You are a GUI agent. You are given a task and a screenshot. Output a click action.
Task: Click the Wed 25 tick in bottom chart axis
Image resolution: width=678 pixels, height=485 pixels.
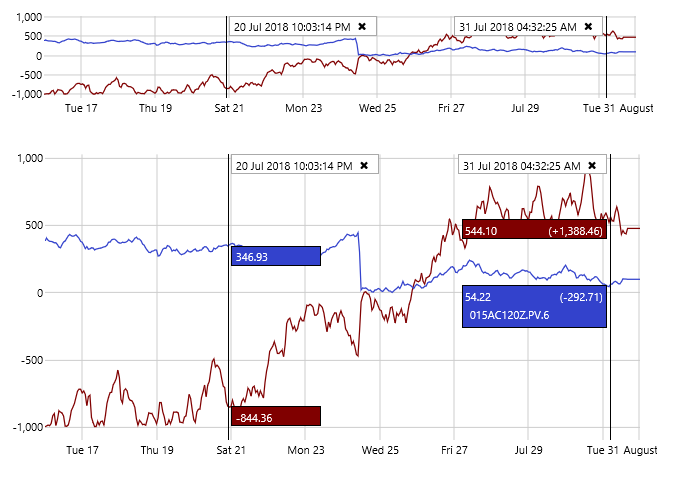[379, 451]
